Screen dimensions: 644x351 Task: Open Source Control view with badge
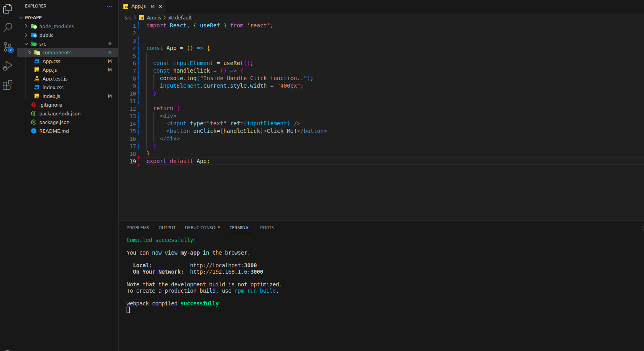tap(8, 47)
